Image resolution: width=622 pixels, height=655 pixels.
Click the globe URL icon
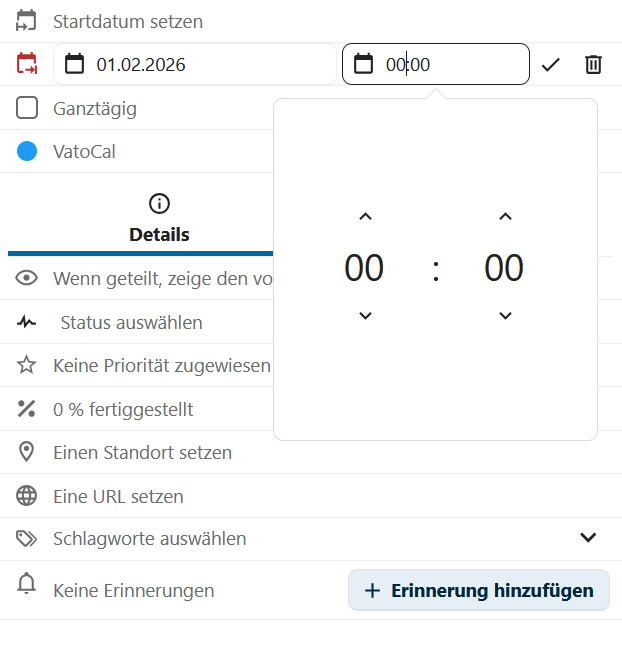point(27,496)
